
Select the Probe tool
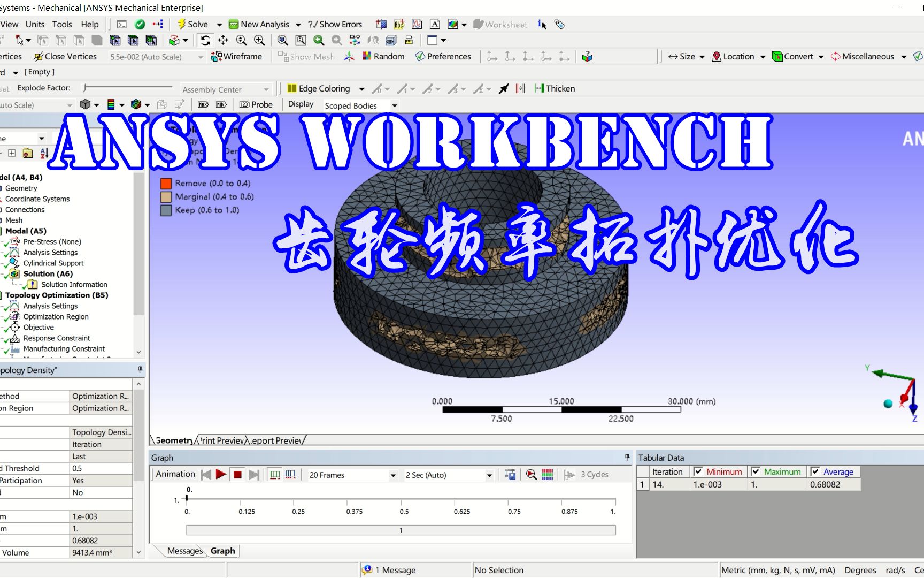click(256, 104)
